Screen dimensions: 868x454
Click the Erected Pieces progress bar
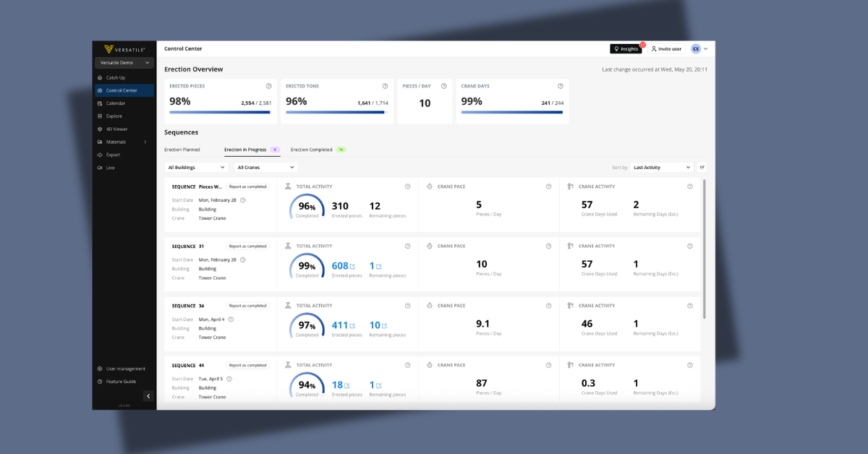coord(220,112)
